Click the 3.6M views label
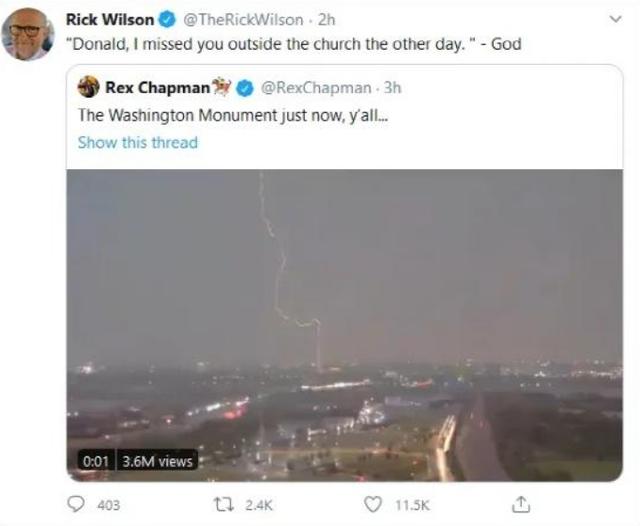640x526 pixels. (x=157, y=461)
